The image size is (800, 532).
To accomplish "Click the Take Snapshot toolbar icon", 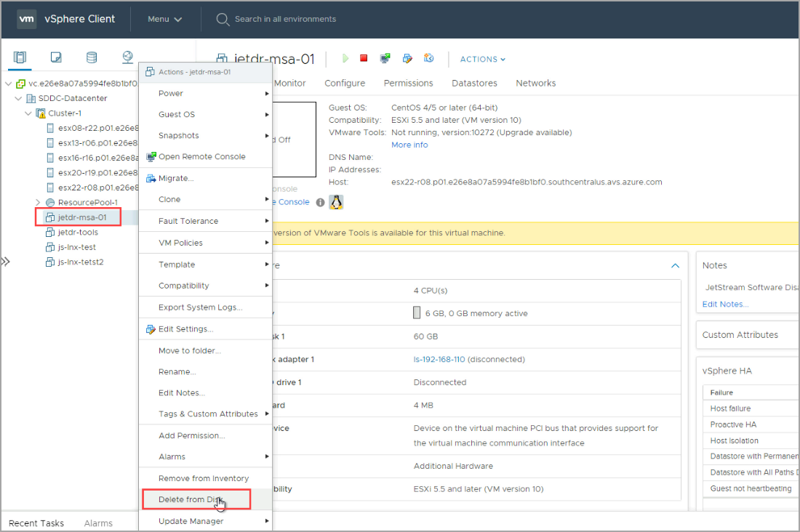I will 408,59.
